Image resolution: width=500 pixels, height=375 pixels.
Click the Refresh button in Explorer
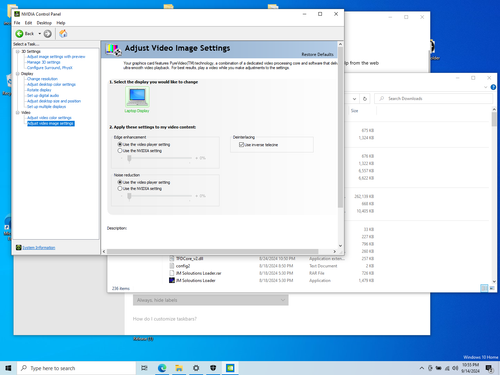[365, 99]
